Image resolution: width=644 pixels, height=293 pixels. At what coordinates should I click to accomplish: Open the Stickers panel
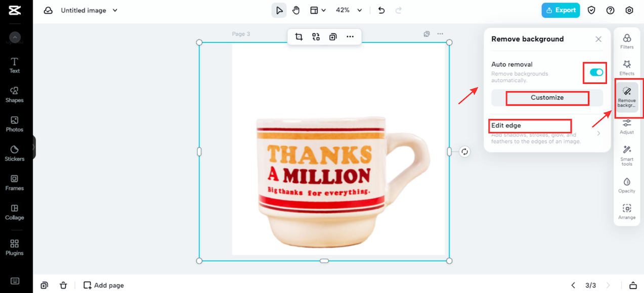point(15,153)
